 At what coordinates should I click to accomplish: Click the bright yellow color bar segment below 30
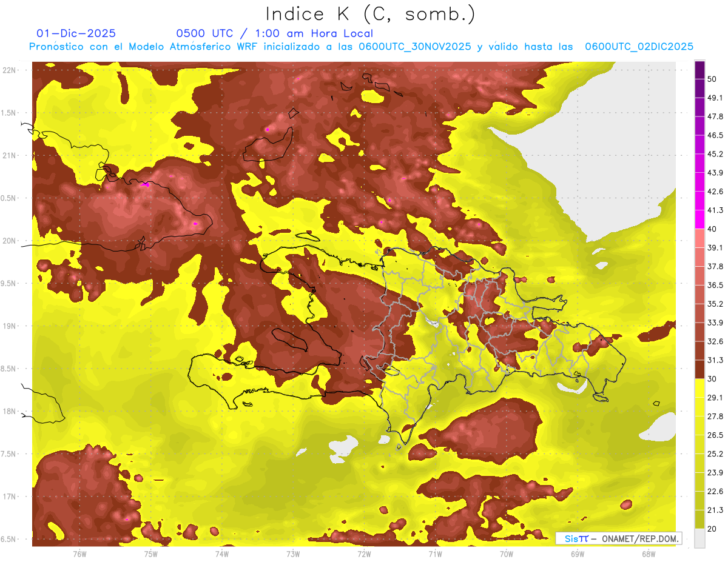(x=699, y=388)
